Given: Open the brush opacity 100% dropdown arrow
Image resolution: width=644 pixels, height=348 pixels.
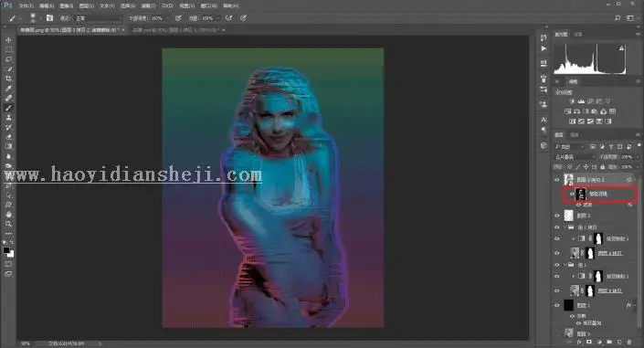Looking at the screenshot, I should (x=167, y=18).
